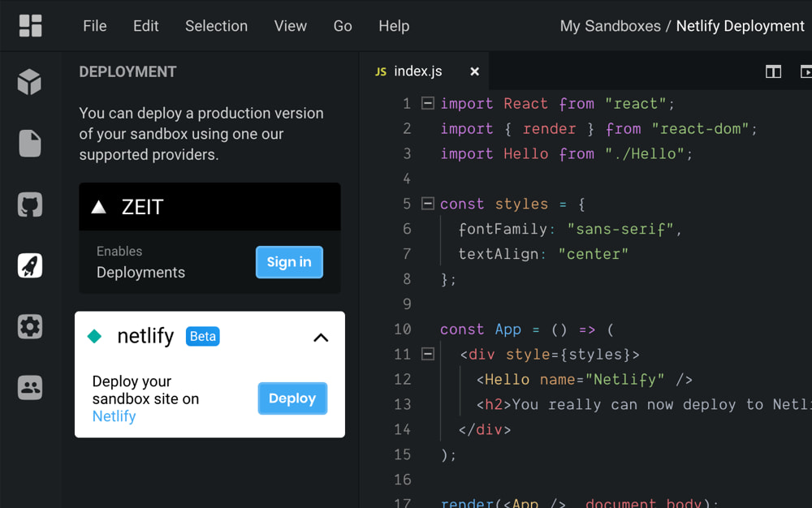Open the File Explorer sidebar panel
This screenshot has width=812, height=508.
(30, 143)
